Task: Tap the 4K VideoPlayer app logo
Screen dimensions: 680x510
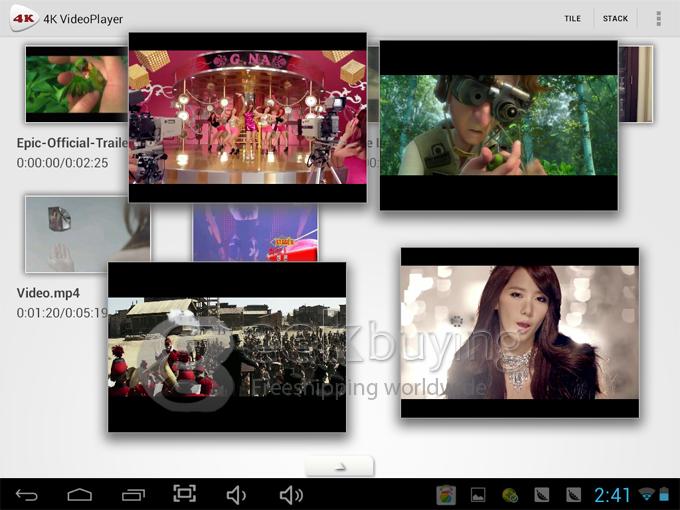Action: coord(23,18)
